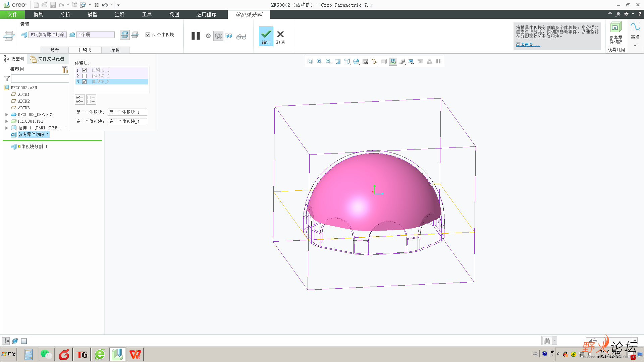Click the New file icon
The height and width of the screenshot is (362, 644).
click(x=36, y=5)
